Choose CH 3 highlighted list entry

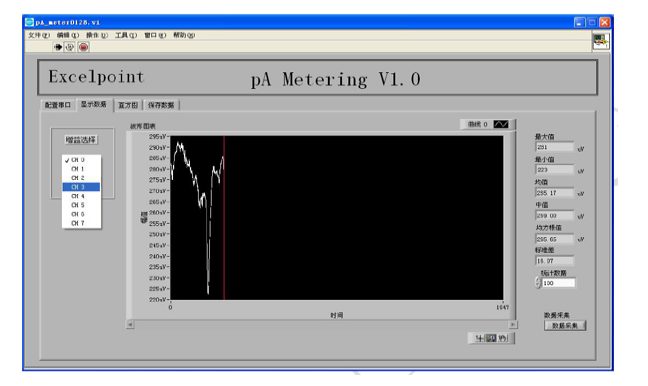point(81,187)
